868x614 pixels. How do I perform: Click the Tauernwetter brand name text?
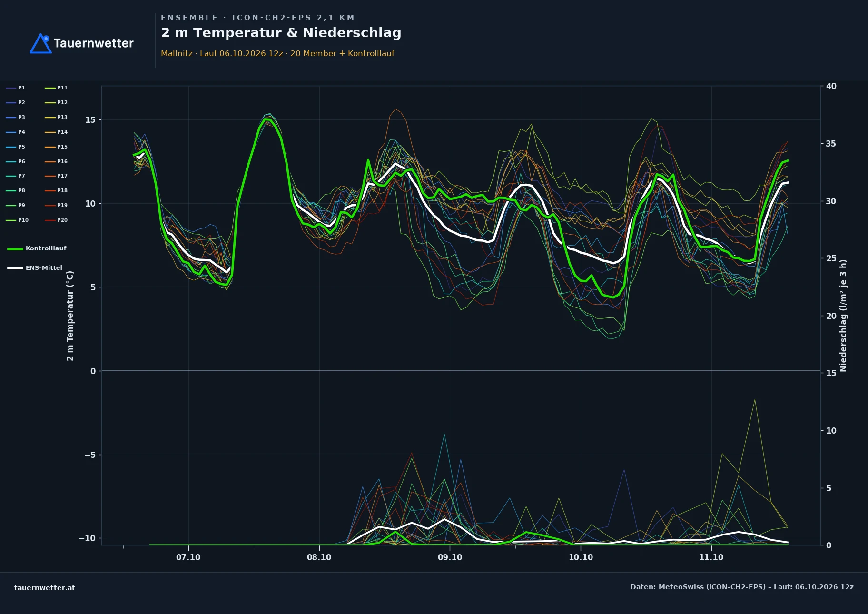pyautogui.click(x=94, y=43)
